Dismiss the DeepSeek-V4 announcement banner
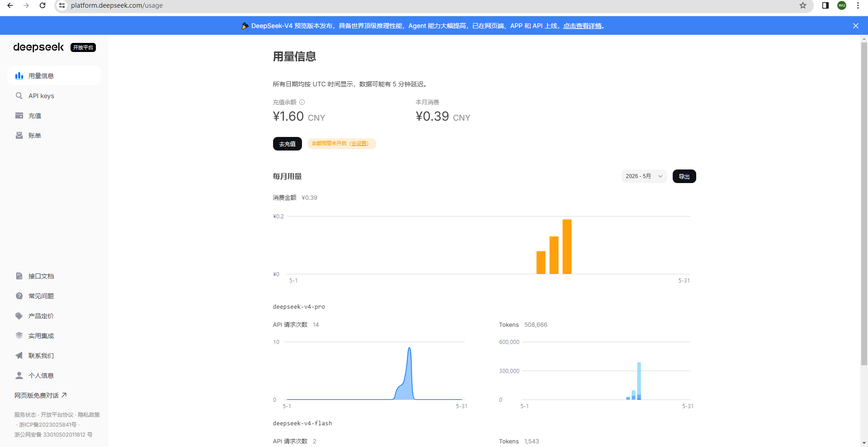Viewport: 868px width, 447px height. [856, 26]
